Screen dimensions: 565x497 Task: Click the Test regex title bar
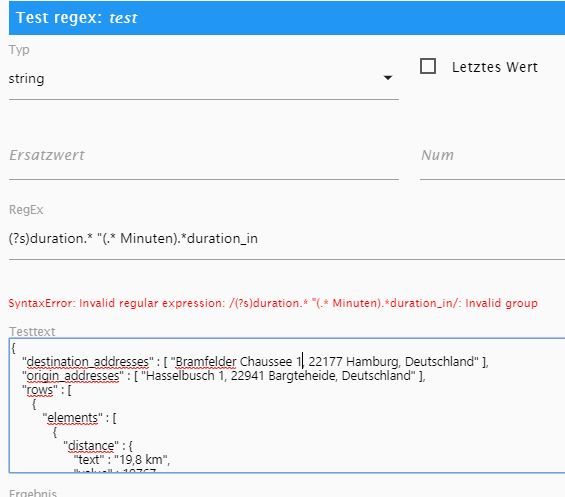tap(287, 18)
